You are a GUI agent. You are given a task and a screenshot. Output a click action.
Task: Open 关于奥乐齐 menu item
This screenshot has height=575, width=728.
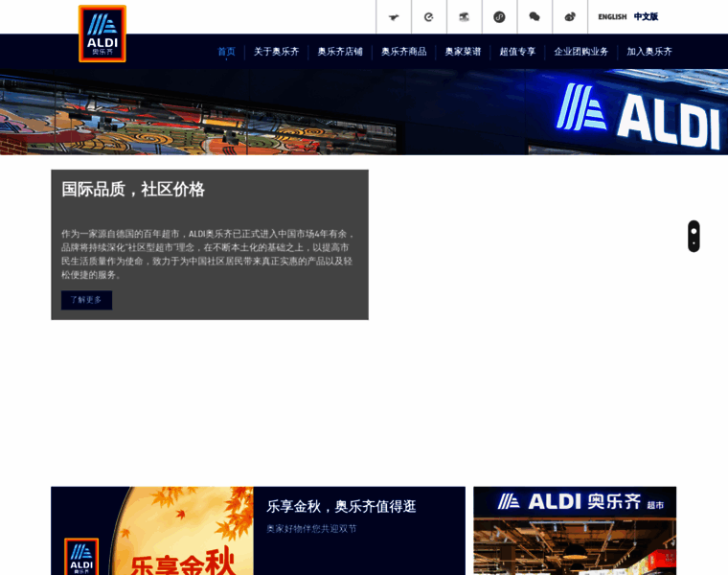(x=276, y=52)
